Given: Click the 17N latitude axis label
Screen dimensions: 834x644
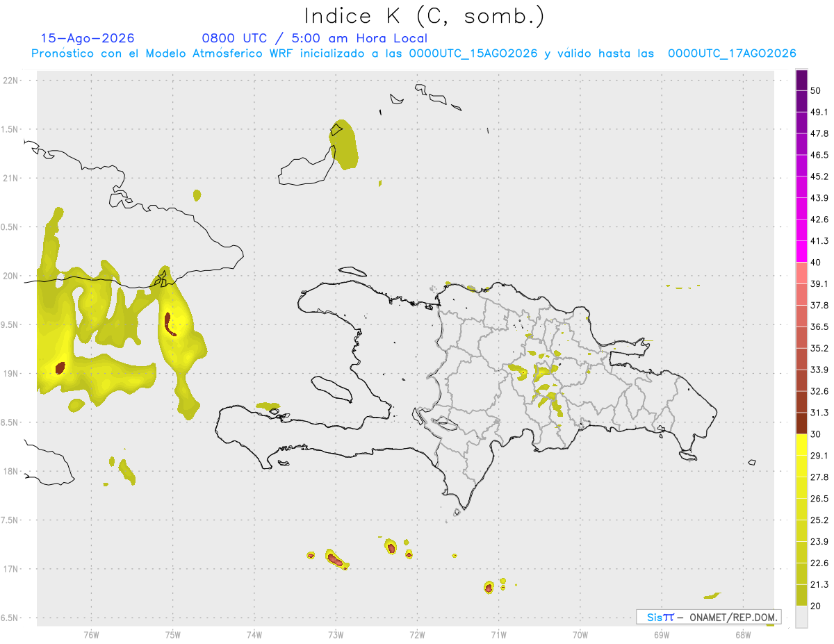Looking at the screenshot, I should pyautogui.click(x=11, y=569).
